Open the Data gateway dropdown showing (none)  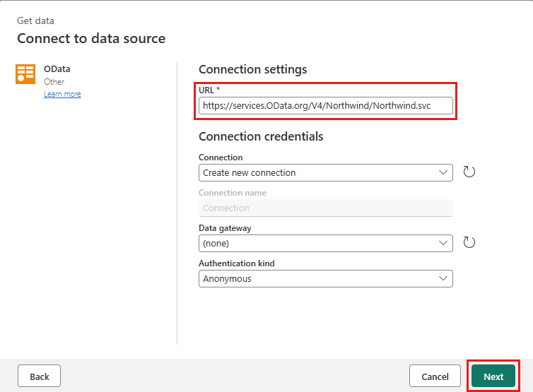(326, 243)
